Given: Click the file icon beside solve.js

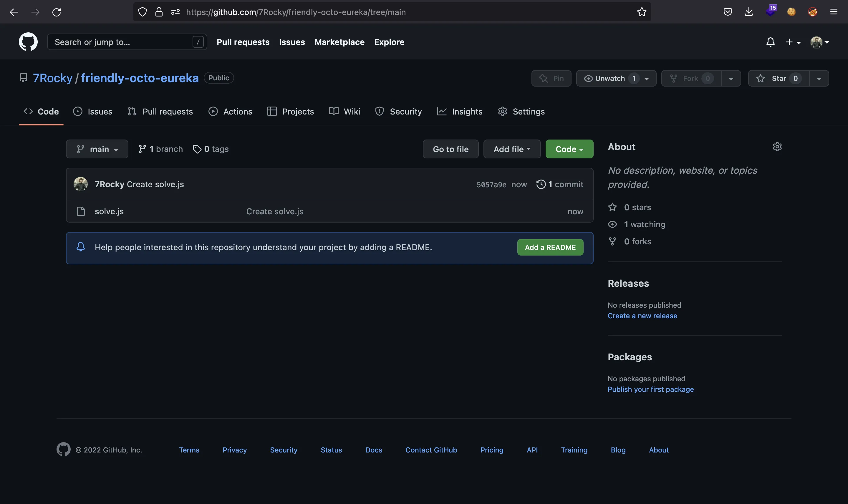Looking at the screenshot, I should tap(81, 211).
